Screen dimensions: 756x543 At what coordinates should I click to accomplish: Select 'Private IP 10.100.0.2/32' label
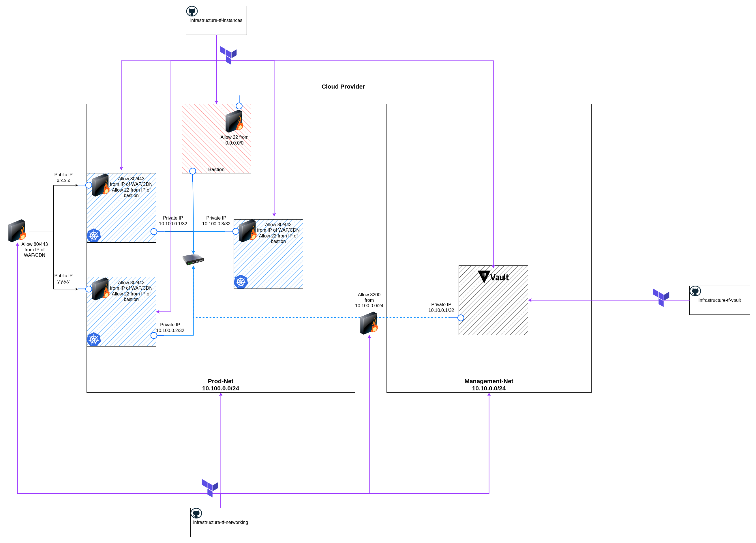tap(170, 327)
